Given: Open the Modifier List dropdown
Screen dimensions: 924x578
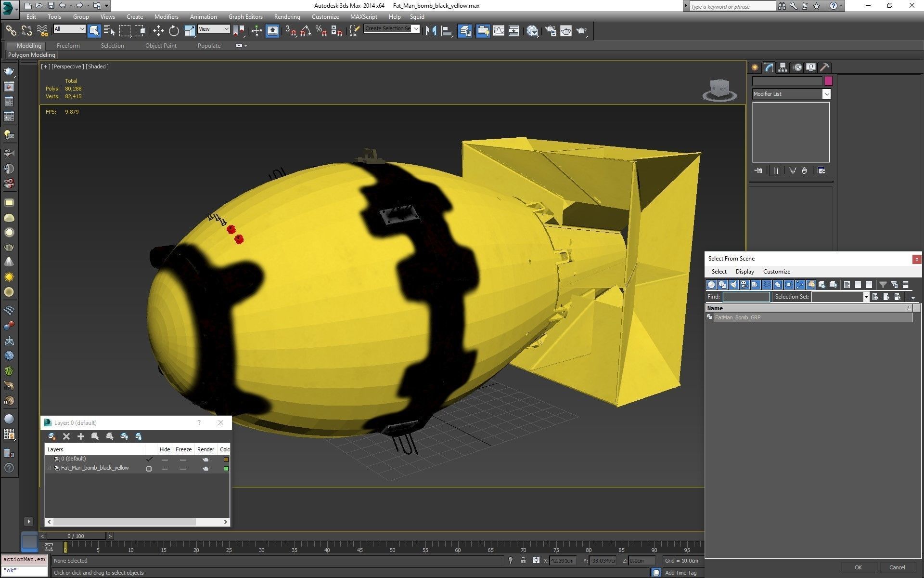Looking at the screenshot, I should pyautogui.click(x=826, y=94).
